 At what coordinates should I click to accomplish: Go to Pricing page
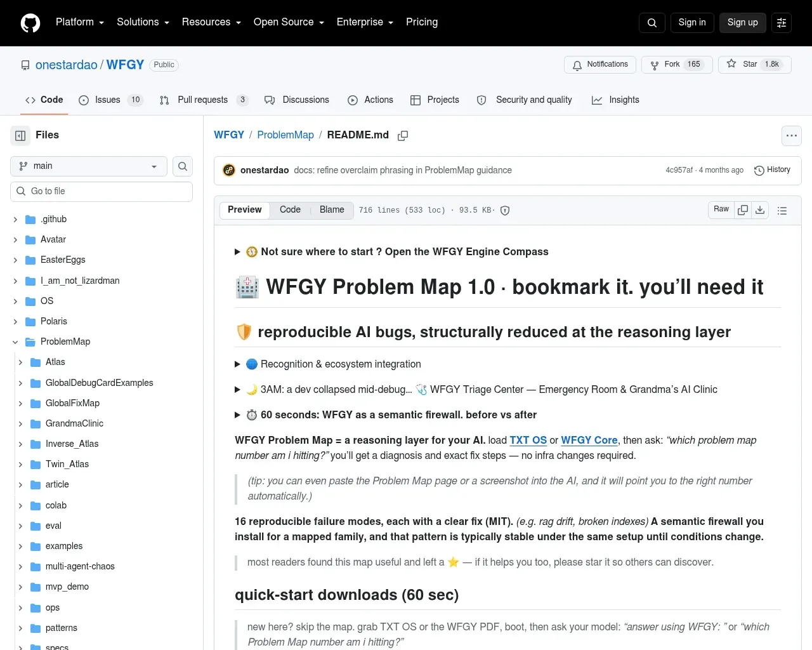click(x=422, y=22)
